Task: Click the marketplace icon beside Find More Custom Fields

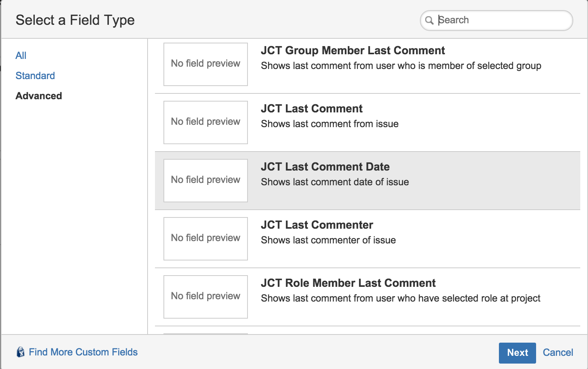Action: tap(21, 352)
